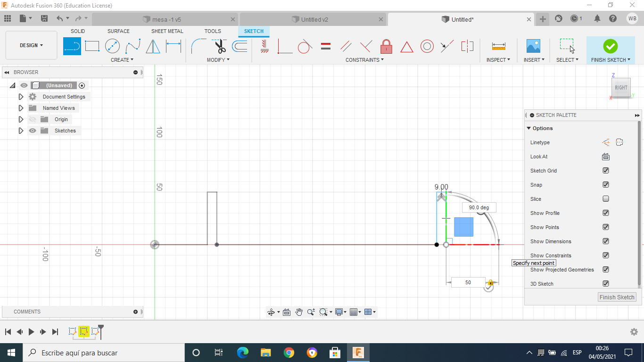This screenshot has width=644, height=362.
Task: Select the 2-Point Rectangle tool
Action: point(92,46)
